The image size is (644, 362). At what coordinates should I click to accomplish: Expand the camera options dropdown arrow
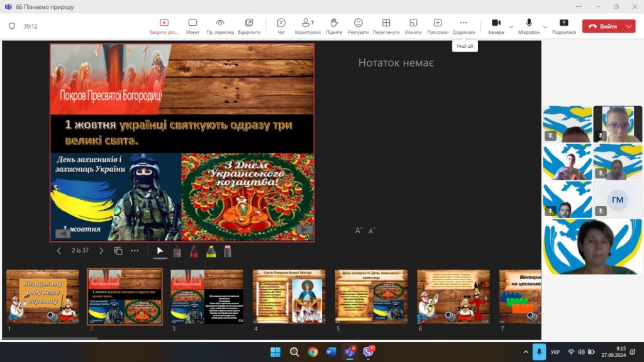coord(511,27)
